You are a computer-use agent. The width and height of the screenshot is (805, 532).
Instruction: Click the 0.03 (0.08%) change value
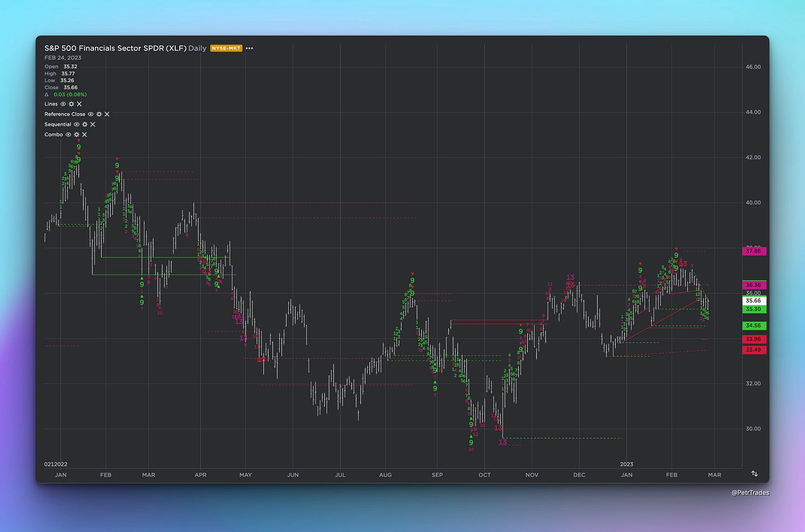[70, 95]
